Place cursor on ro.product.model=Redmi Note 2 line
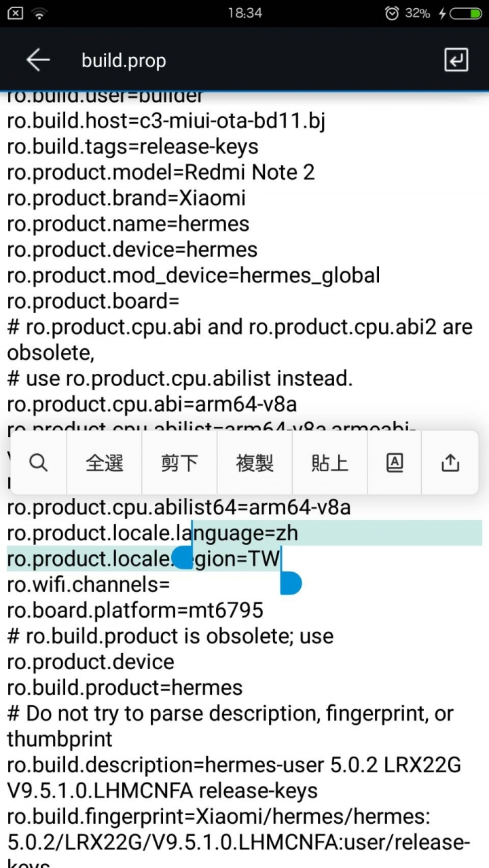This screenshot has height=868, width=489. click(161, 172)
